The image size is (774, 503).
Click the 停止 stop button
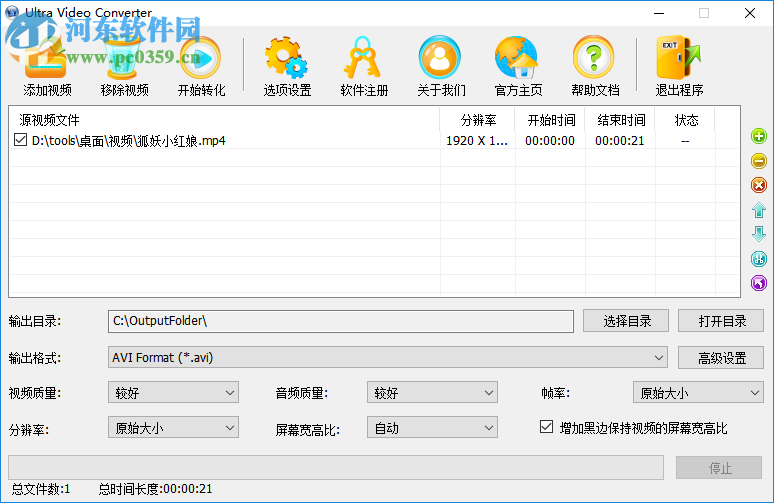pos(719,467)
